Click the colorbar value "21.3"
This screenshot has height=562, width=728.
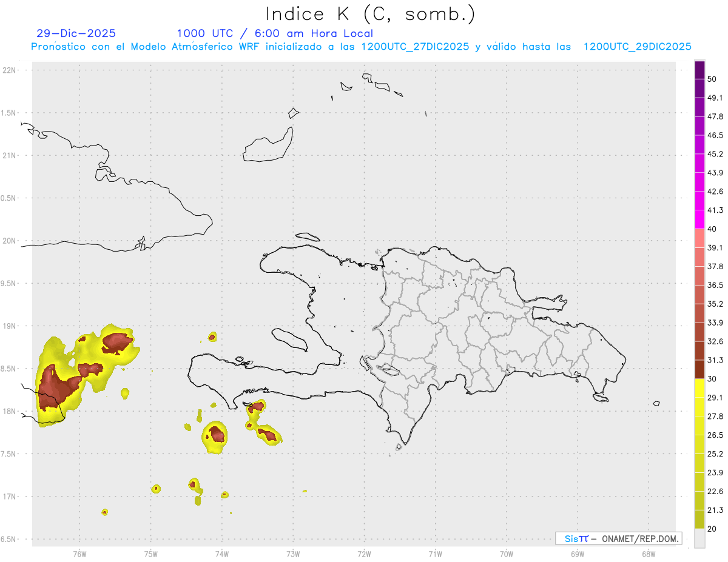pos(715,510)
